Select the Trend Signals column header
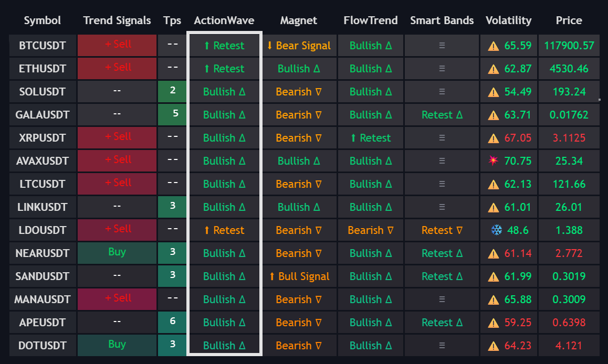The height and width of the screenshot is (364, 608). (117, 20)
